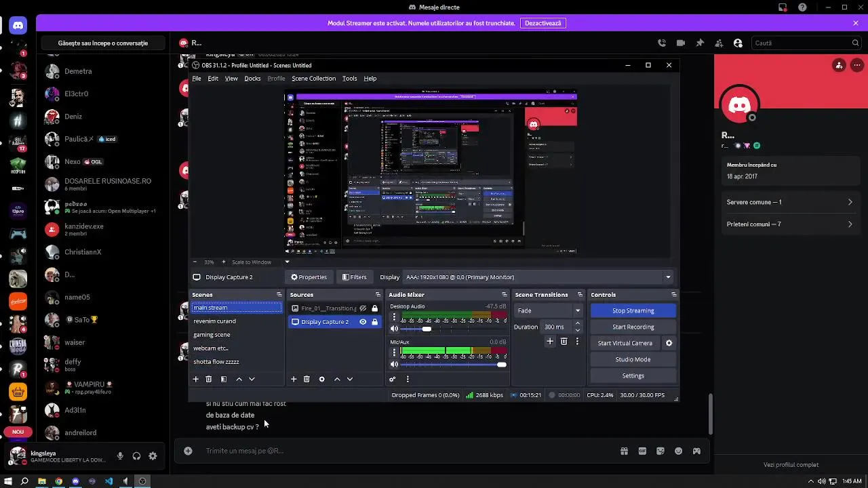
Task: Move source down in the Sources list
Action: [x=350, y=380]
